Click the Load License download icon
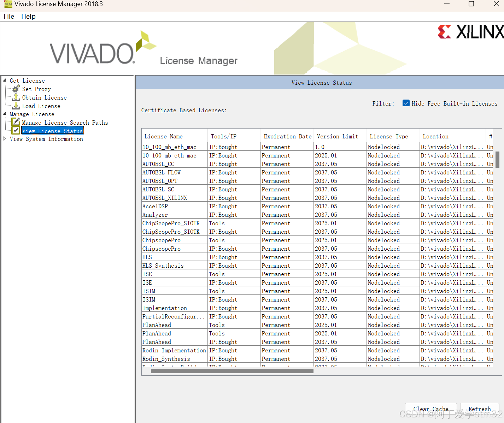Screen dimensions: 504x423 pyautogui.click(x=16, y=106)
